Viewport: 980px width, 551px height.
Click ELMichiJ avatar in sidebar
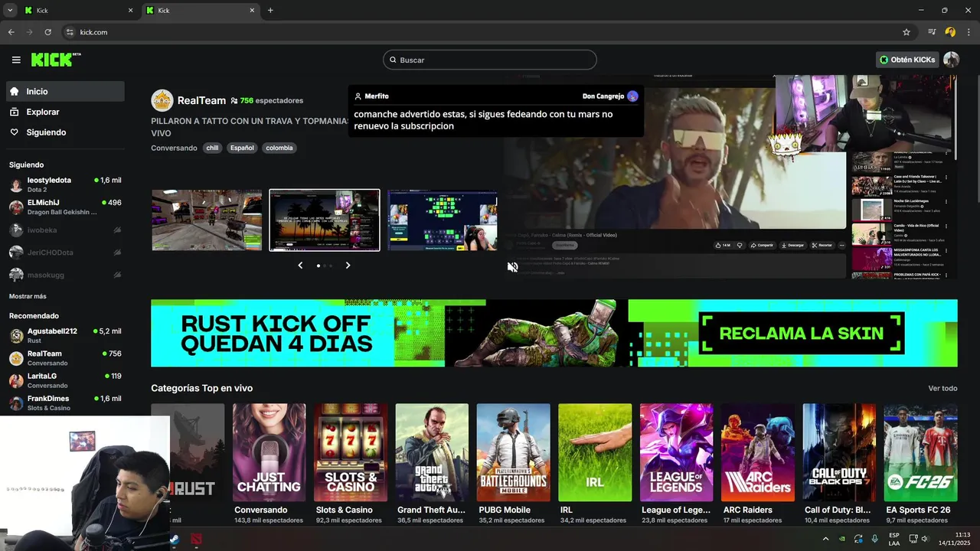[x=16, y=207]
